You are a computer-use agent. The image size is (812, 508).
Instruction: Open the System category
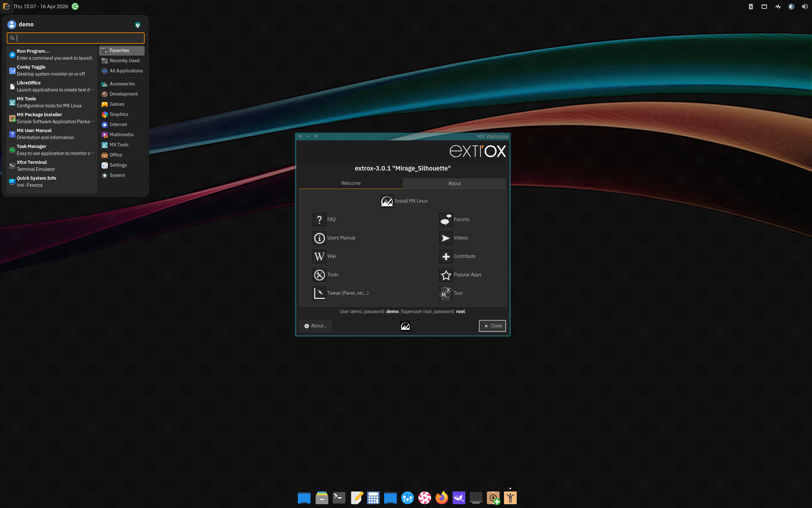(121, 175)
